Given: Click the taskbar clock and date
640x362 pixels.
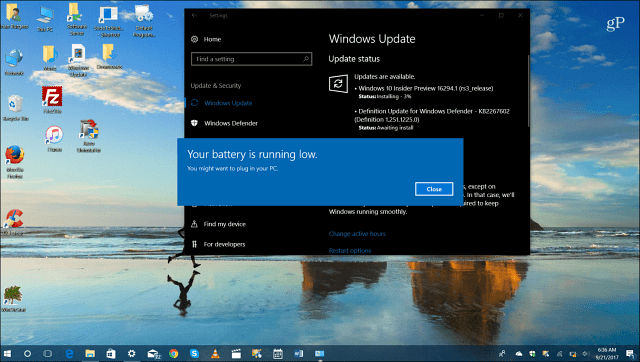Looking at the screenshot, I should pyautogui.click(x=607, y=353).
